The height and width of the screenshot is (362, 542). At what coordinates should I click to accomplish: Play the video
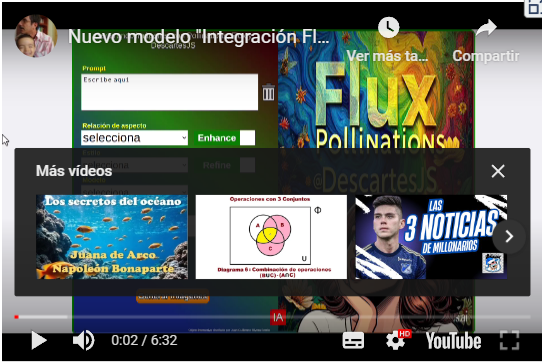tap(39, 340)
